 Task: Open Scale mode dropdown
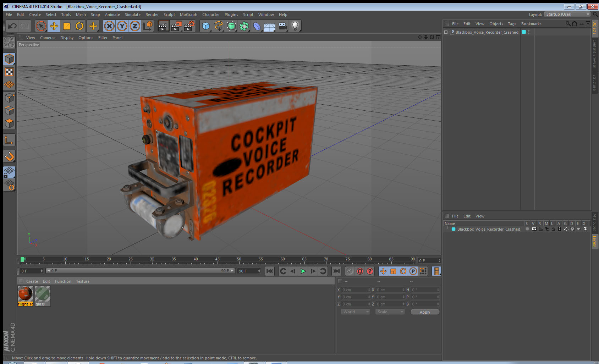click(x=390, y=312)
